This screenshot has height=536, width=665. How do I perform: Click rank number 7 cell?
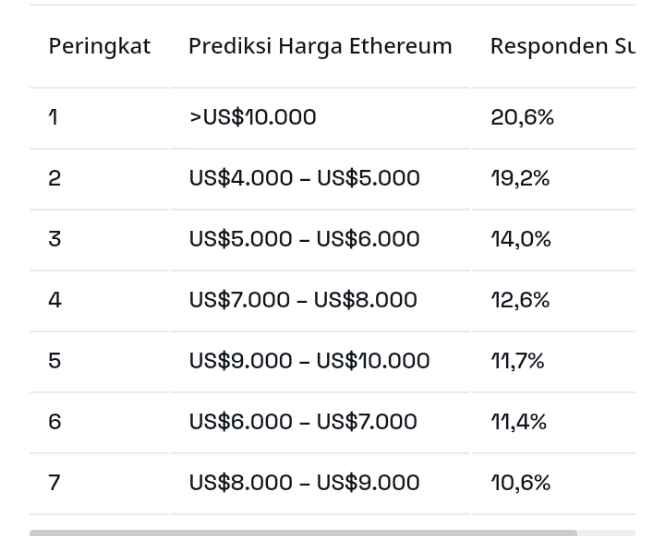54,483
